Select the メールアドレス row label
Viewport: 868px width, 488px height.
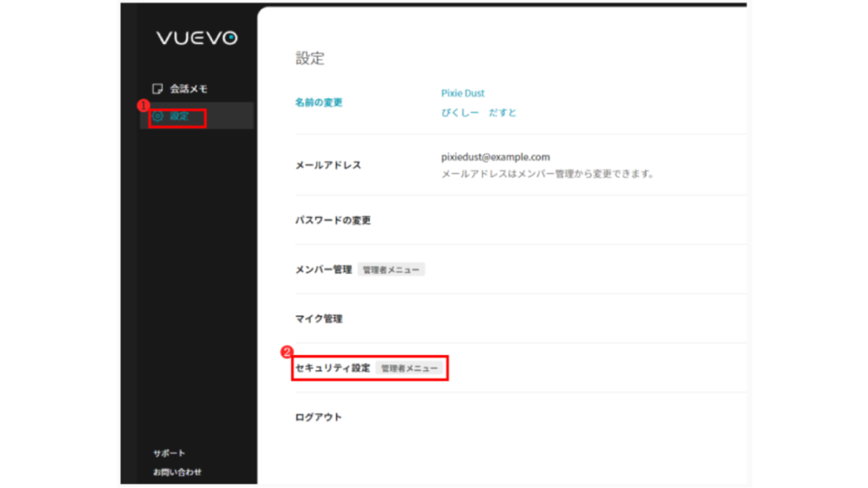pos(328,165)
